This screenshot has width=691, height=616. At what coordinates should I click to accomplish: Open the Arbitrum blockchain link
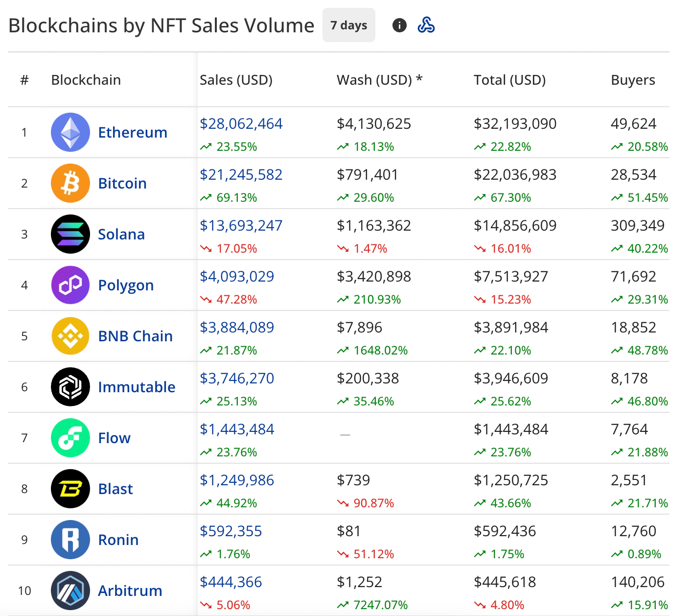[x=130, y=591]
